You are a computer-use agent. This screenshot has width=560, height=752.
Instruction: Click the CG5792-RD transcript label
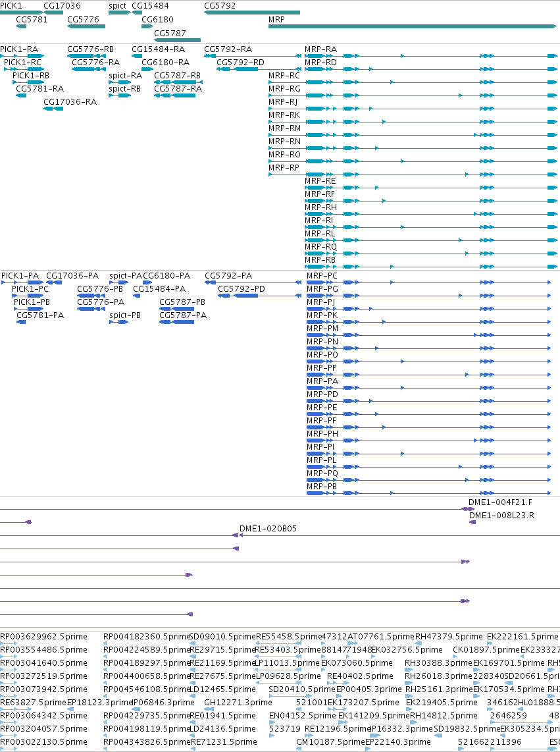point(240,63)
